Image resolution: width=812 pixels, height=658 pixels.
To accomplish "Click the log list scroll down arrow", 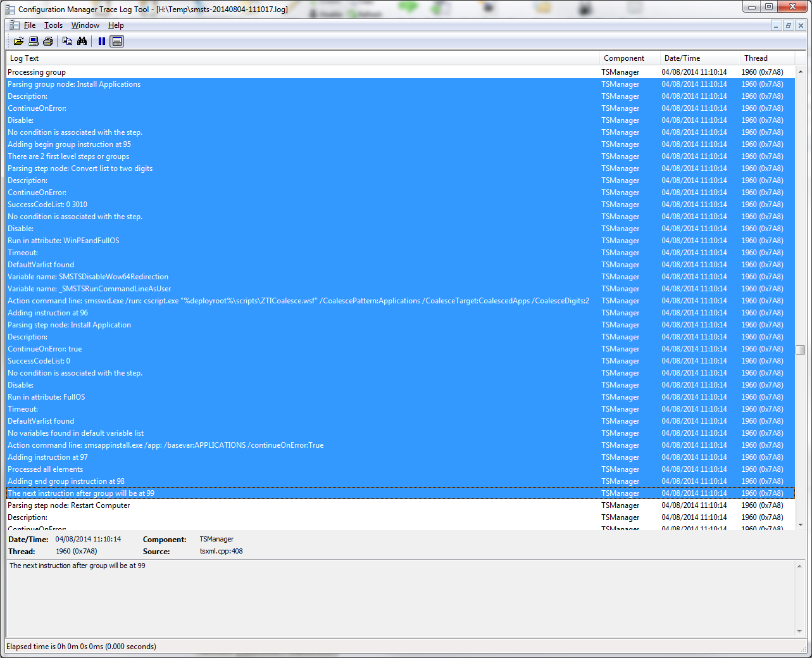I will point(801,524).
